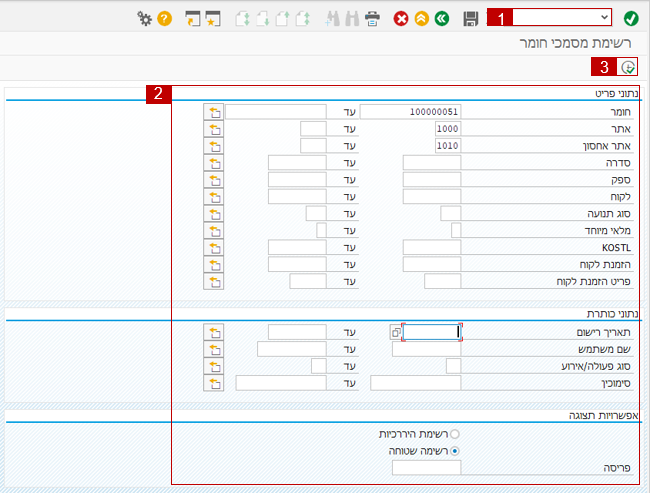Open multiple selection for חומר row
Image resolution: width=650 pixels, height=493 pixels.
click(213, 112)
